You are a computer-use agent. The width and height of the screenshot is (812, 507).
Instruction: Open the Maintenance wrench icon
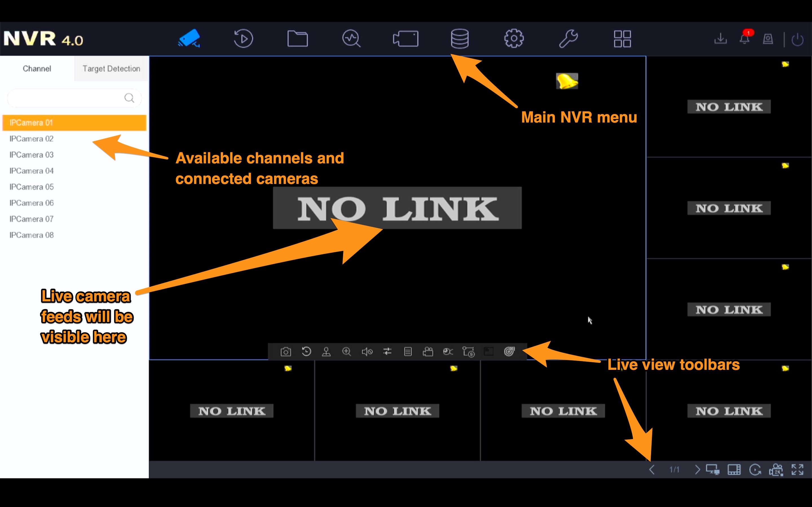tap(568, 39)
